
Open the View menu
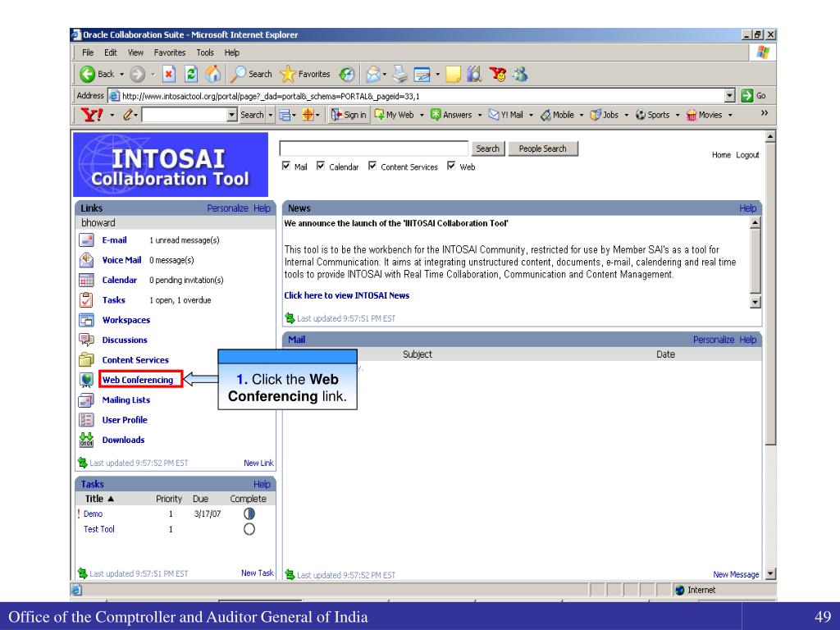135,52
